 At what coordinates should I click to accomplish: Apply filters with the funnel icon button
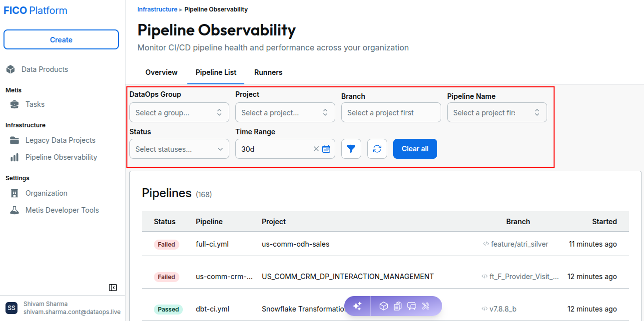tap(351, 149)
